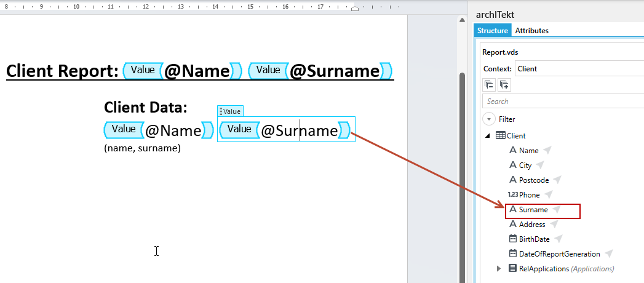Click insert arrow icon next to Address
The image size is (644, 283).
[554, 225]
